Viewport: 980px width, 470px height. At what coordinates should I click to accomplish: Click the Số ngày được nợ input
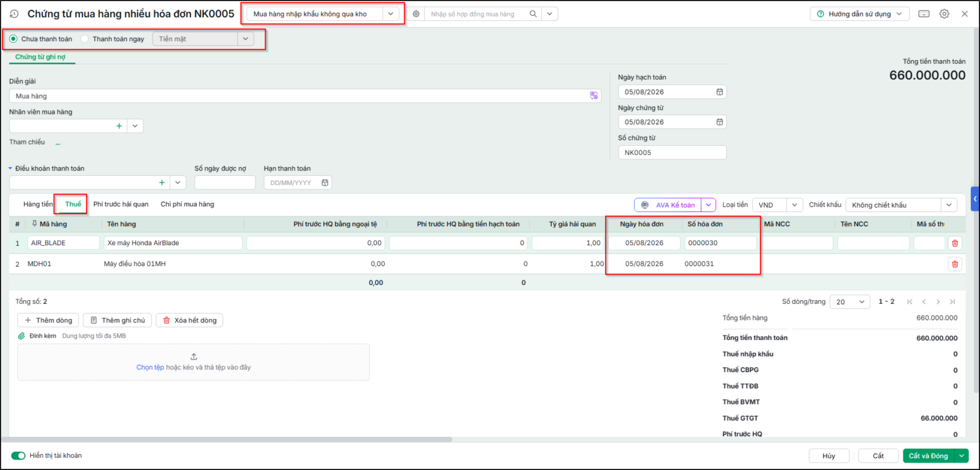225,183
